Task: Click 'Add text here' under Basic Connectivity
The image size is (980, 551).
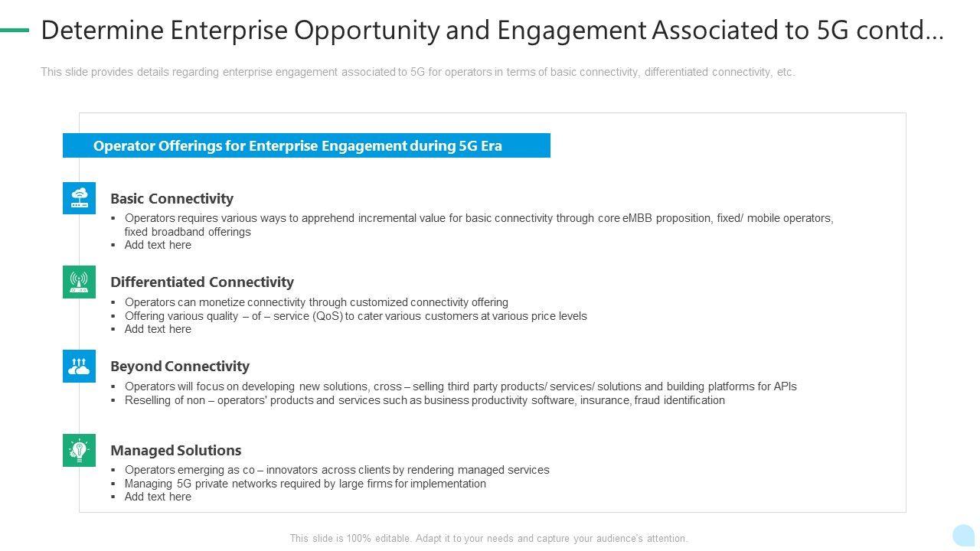Action: pos(158,245)
